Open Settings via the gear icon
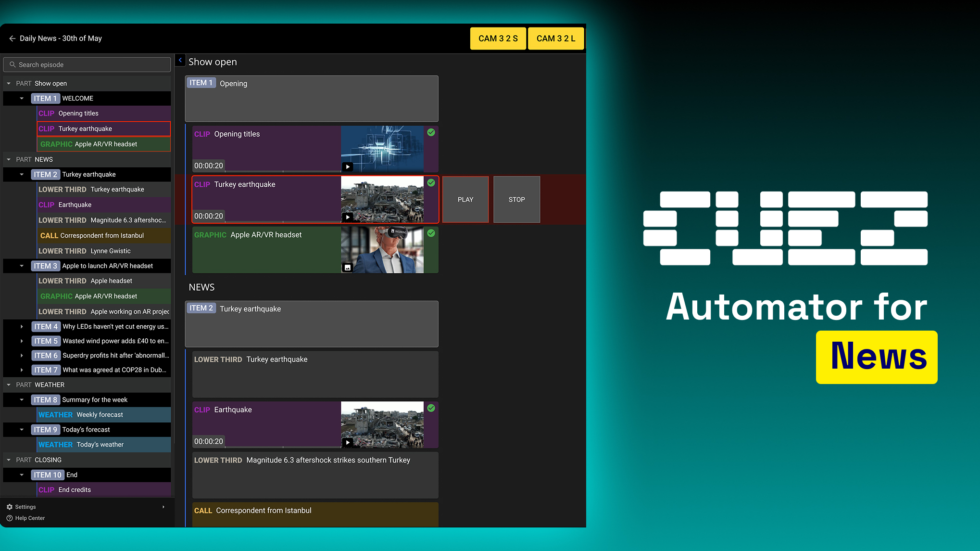Viewport: 980px width, 551px height. 10,507
